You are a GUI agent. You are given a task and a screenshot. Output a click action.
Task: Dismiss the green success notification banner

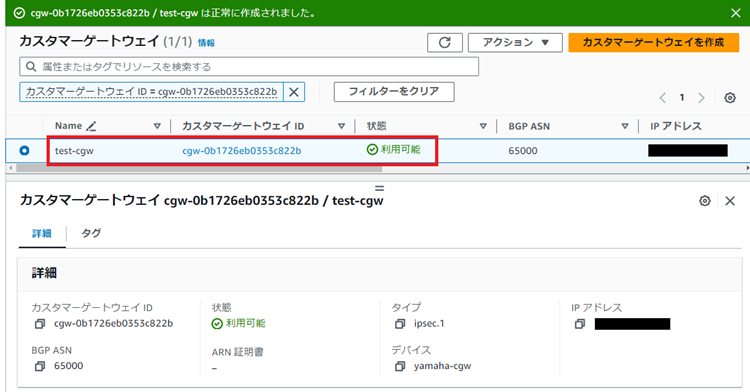736,13
